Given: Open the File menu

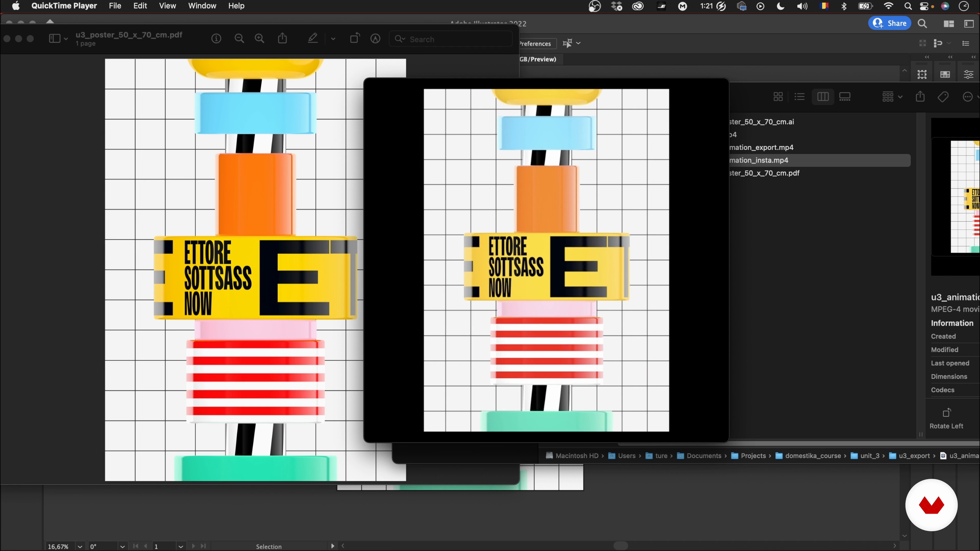Looking at the screenshot, I should tap(115, 6).
